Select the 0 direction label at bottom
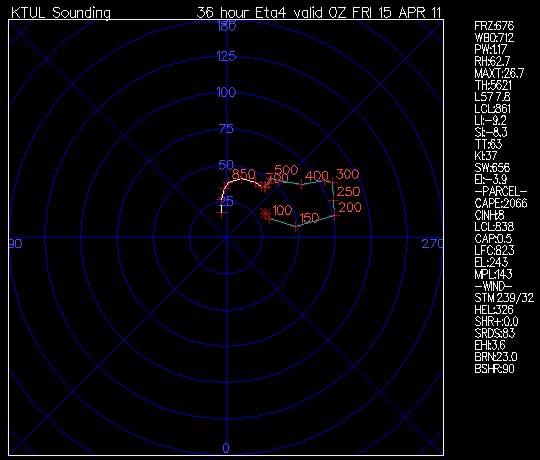 coord(226,448)
